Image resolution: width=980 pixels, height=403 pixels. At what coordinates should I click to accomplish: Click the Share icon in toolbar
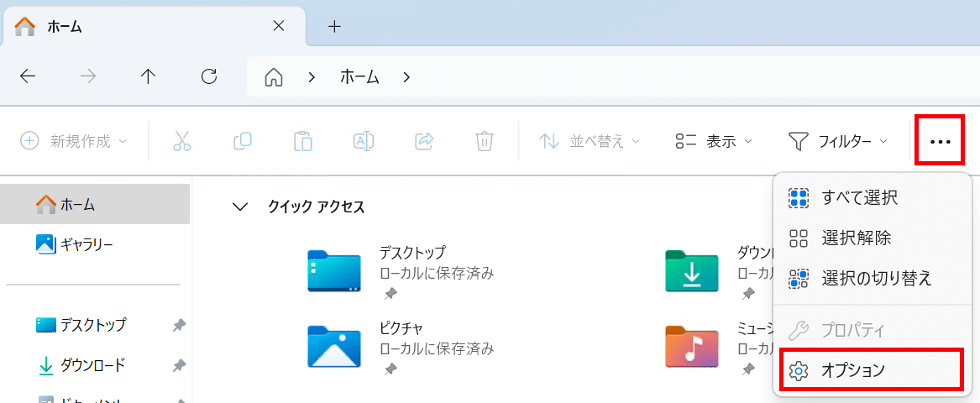[x=424, y=141]
